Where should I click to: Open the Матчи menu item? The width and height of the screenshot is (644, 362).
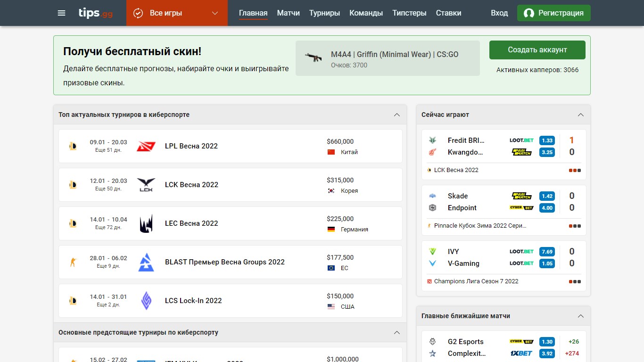point(289,13)
